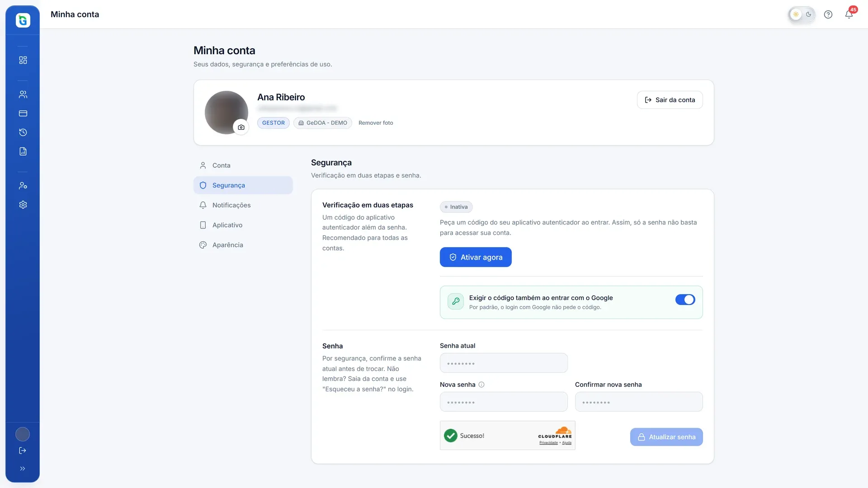
Task: Select the Segurança tab
Action: pyautogui.click(x=243, y=185)
